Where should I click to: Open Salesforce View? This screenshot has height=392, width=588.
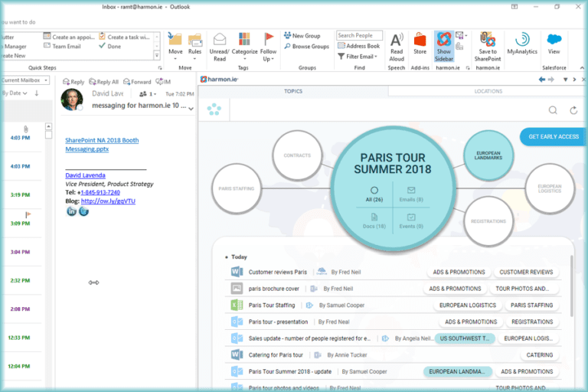[x=554, y=44]
